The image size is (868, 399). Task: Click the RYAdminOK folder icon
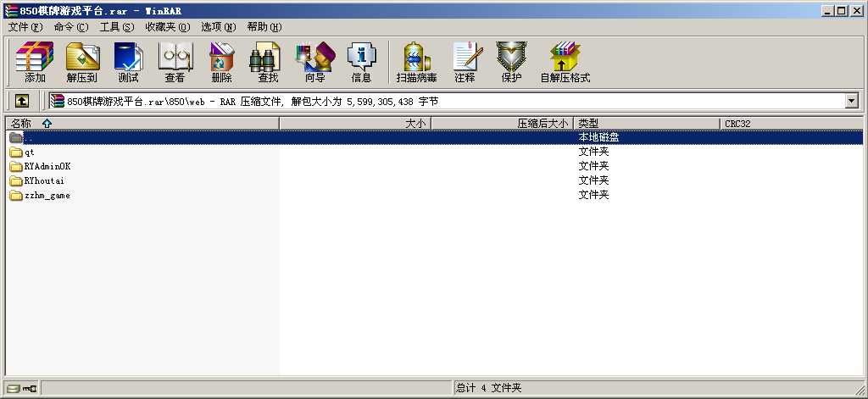[x=16, y=167]
